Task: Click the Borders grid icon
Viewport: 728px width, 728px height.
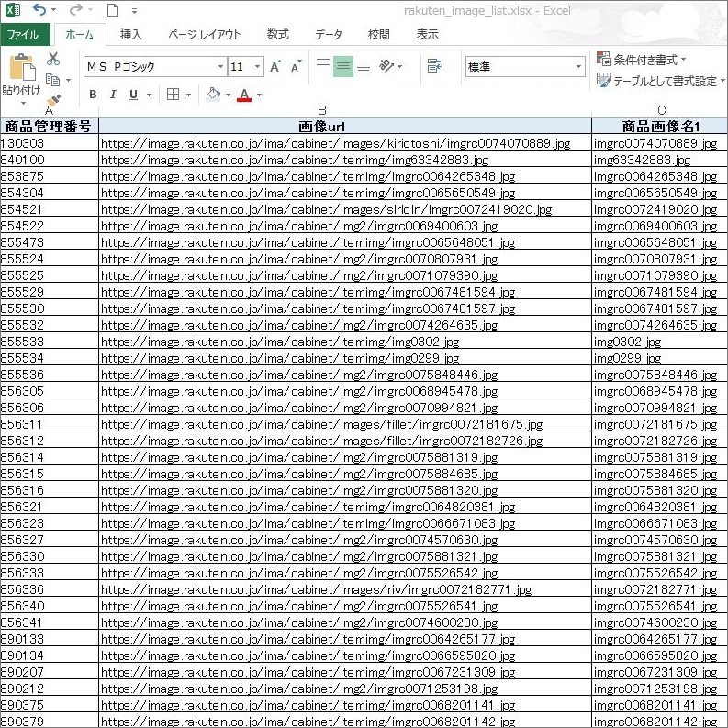Action: click(x=173, y=95)
